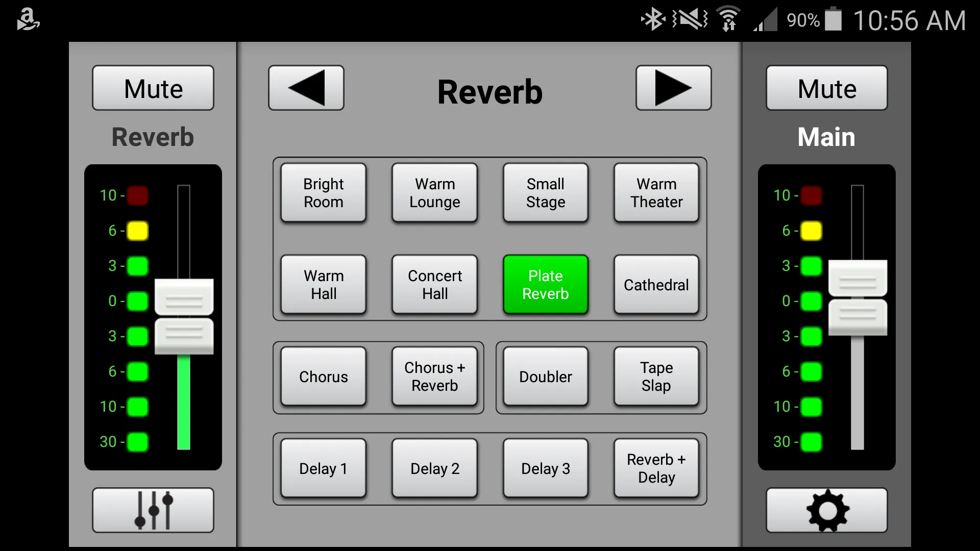
Task: Toggle Main channel Mute button
Action: [x=826, y=88]
